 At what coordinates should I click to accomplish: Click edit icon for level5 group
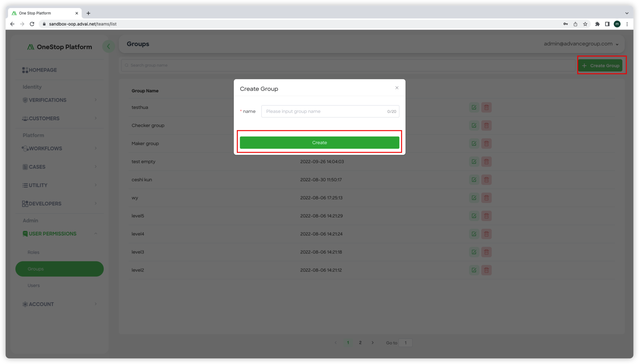tap(474, 216)
